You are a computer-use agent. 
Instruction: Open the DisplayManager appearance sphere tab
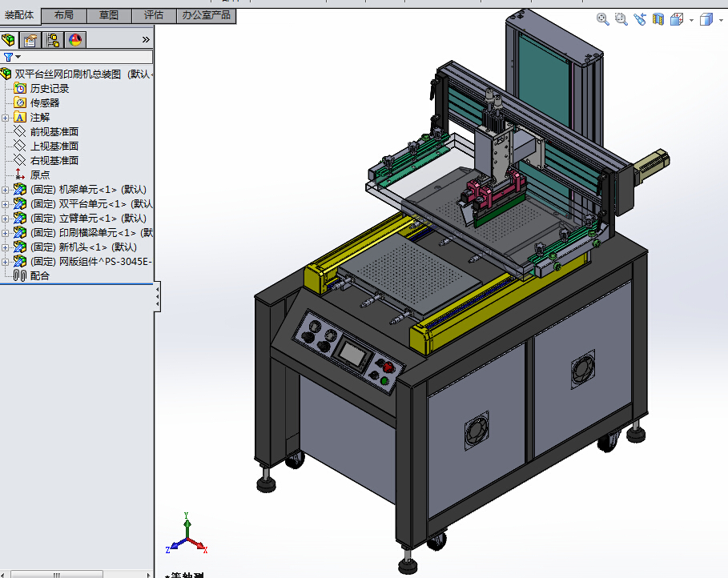click(x=75, y=40)
